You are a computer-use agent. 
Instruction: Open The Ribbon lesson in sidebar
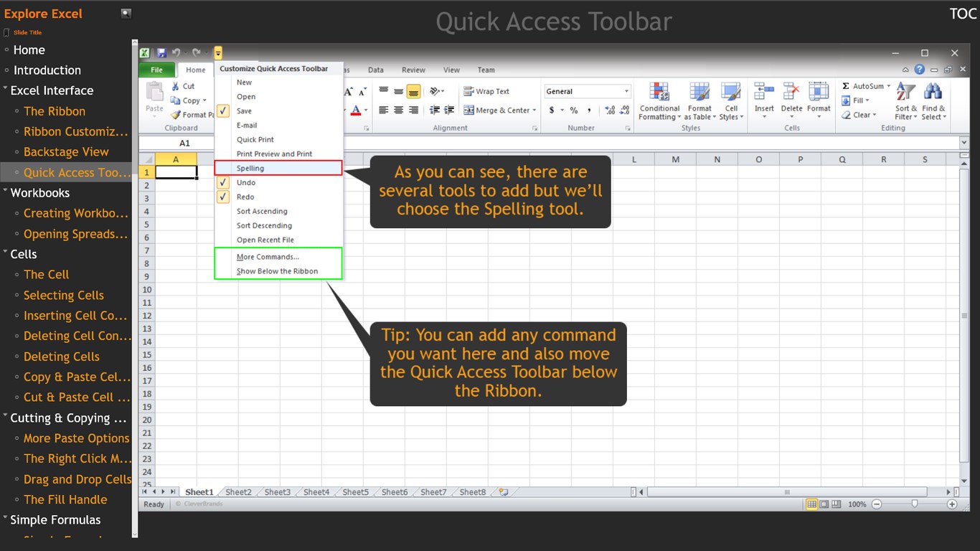pos(55,111)
